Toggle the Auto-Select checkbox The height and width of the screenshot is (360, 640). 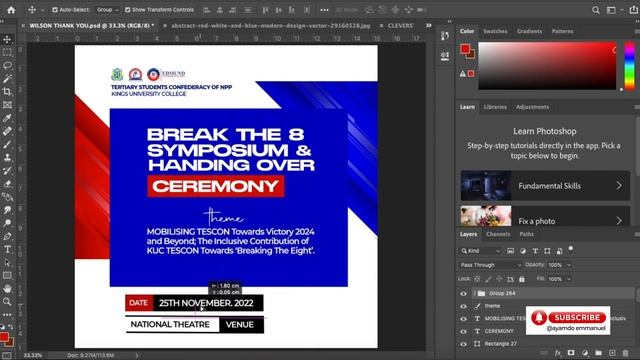(55, 9)
